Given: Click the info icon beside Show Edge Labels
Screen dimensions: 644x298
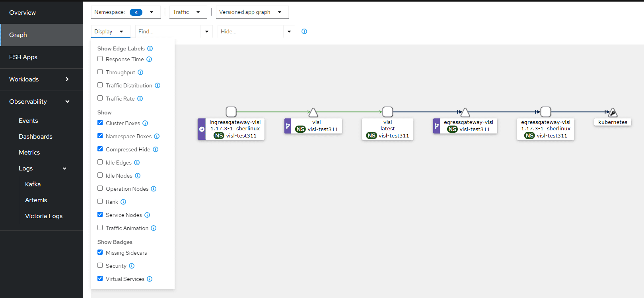Looking at the screenshot, I should coord(150,48).
